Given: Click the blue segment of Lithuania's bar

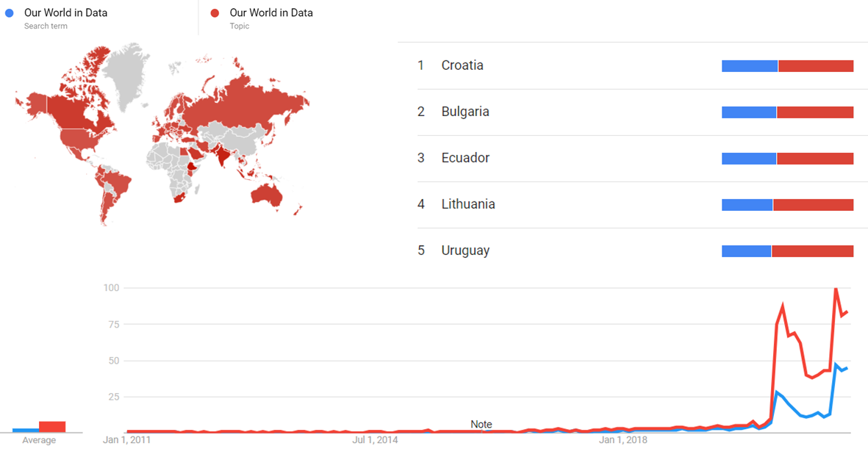Looking at the screenshot, I should [x=747, y=205].
